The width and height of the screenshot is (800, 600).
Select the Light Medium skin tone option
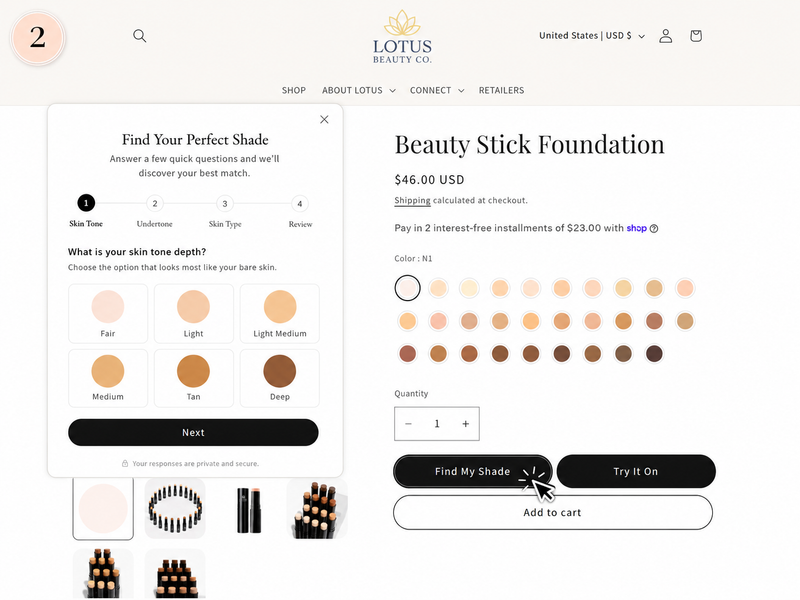pos(280,313)
